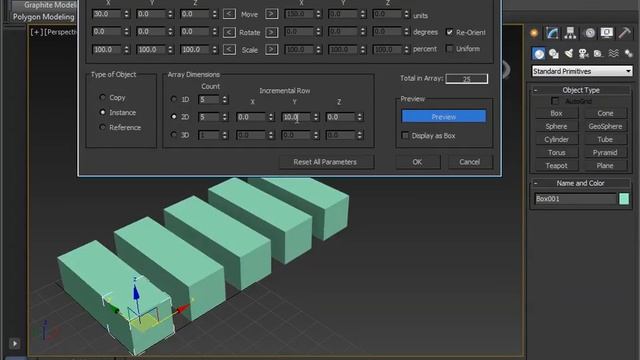Edit the Scale X incremental value 100.0
This screenshot has height=360, width=640.
coord(107,49)
